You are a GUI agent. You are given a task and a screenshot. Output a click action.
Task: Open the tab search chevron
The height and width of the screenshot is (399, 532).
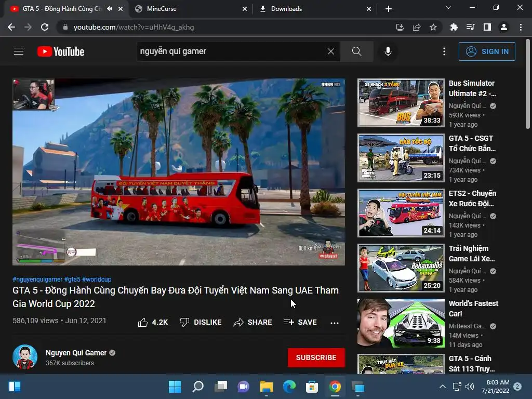[x=448, y=7]
